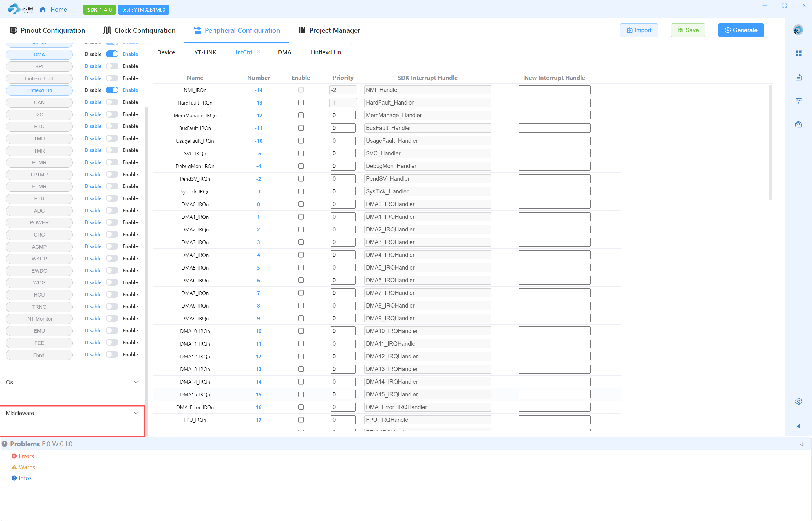Expand the Errors list in Problems

pos(26,456)
